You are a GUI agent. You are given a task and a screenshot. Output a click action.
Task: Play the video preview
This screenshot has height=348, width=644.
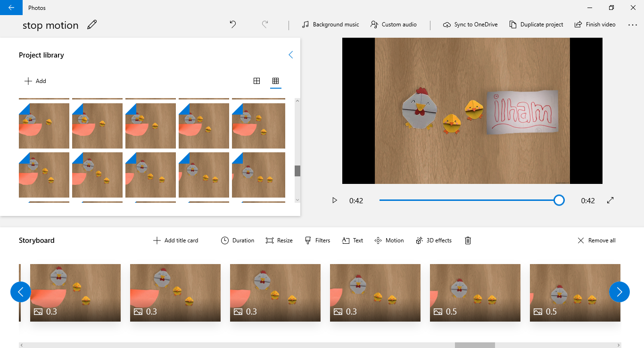tap(335, 200)
